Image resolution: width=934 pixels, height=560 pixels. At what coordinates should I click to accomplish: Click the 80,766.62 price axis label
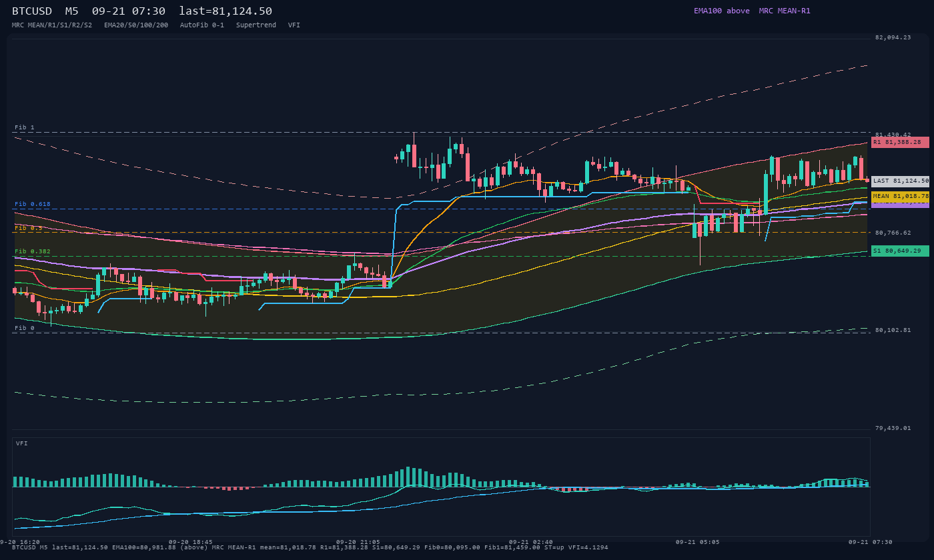tap(893, 233)
